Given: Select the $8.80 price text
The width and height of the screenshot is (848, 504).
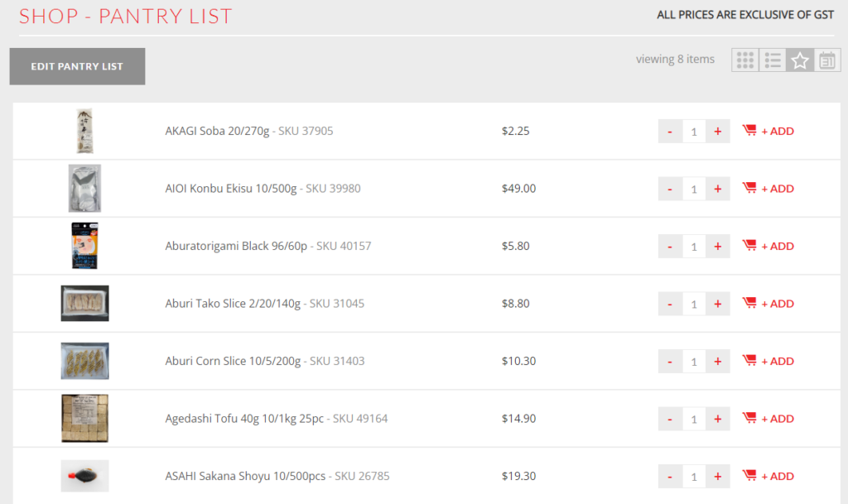Looking at the screenshot, I should (x=515, y=304).
